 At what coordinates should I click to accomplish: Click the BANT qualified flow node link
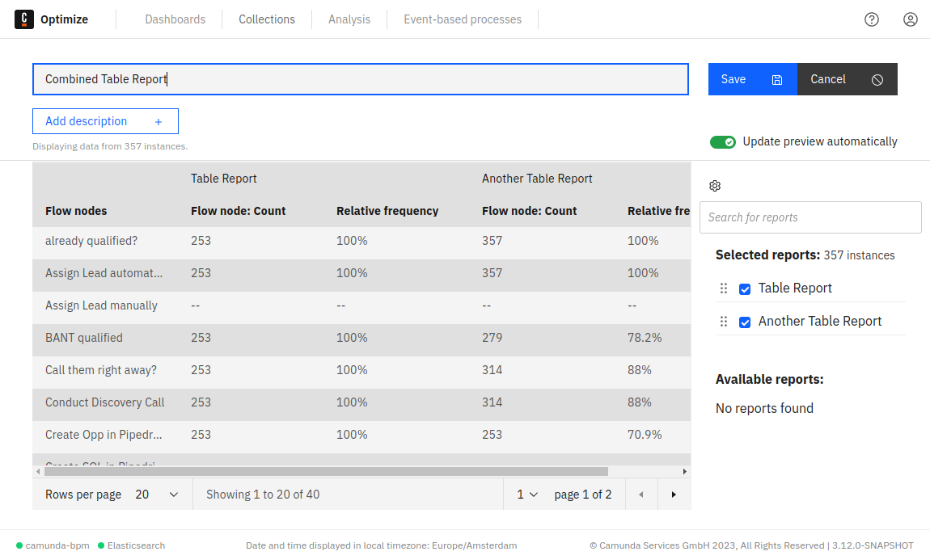point(83,338)
